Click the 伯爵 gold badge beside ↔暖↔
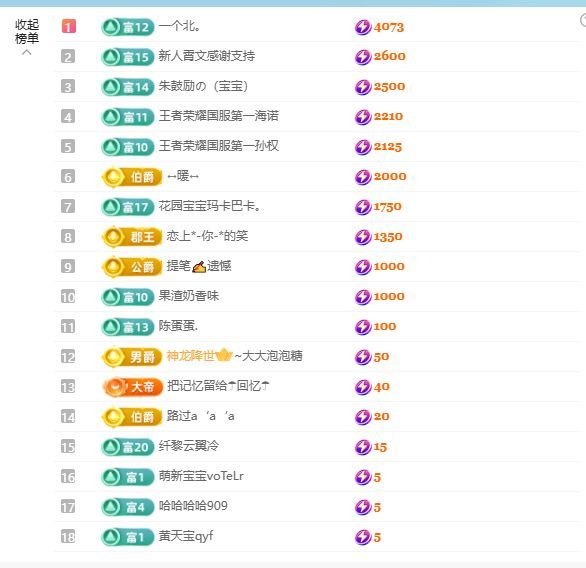Viewport: 586px width, 568px height. click(132, 177)
